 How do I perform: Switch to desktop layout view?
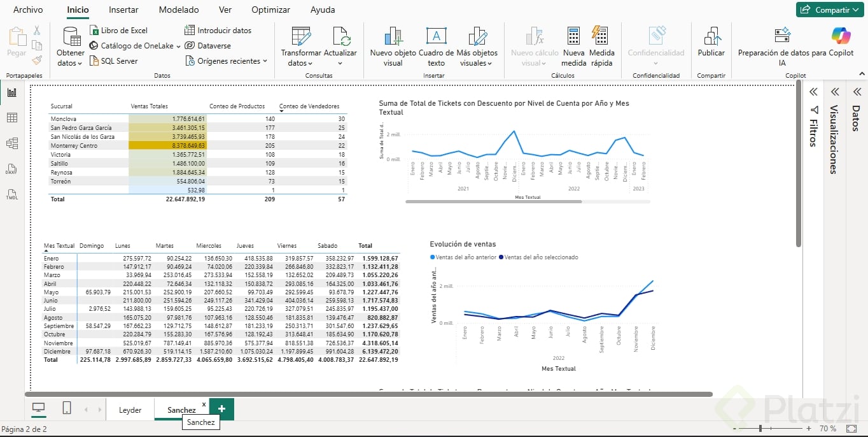(39, 408)
